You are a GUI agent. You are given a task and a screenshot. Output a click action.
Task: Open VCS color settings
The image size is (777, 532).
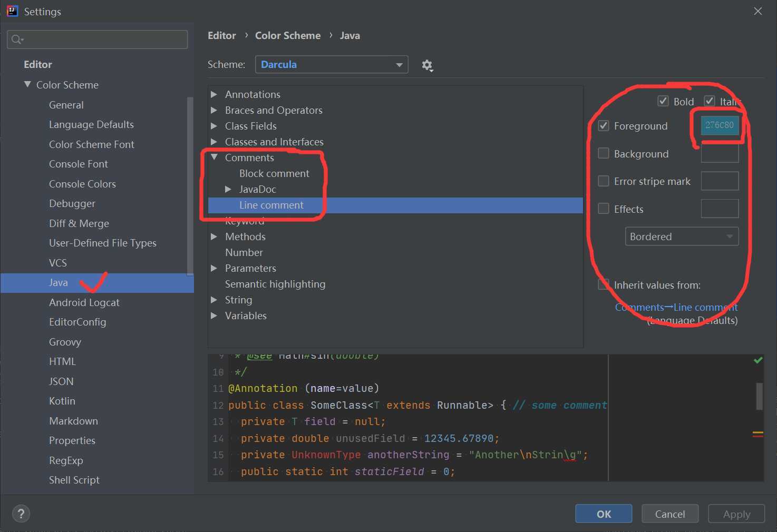(57, 263)
